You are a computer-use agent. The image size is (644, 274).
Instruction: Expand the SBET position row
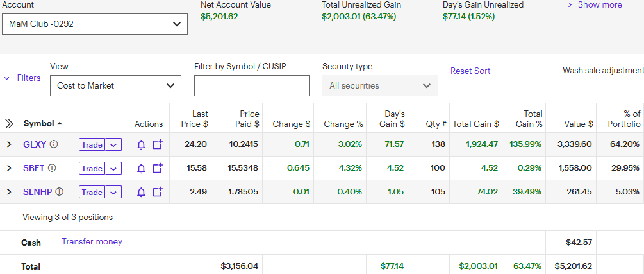[9, 168]
